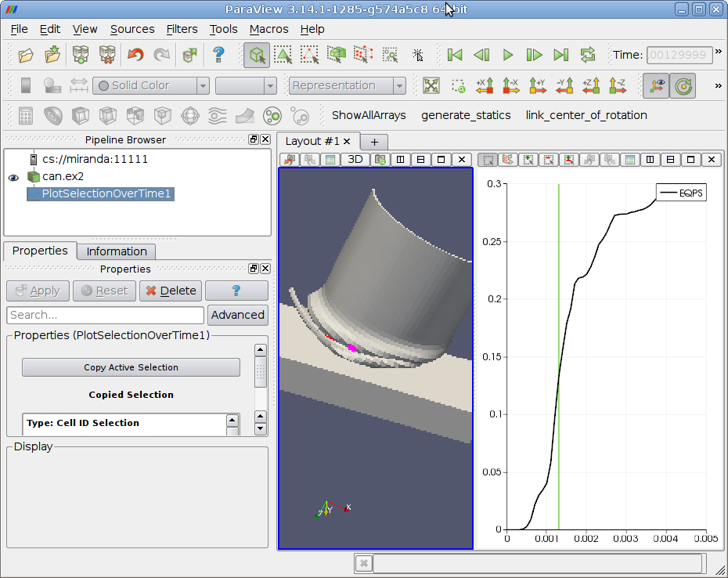Click the properties search field
The image size is (728, 578).
(x=106, y=315)
